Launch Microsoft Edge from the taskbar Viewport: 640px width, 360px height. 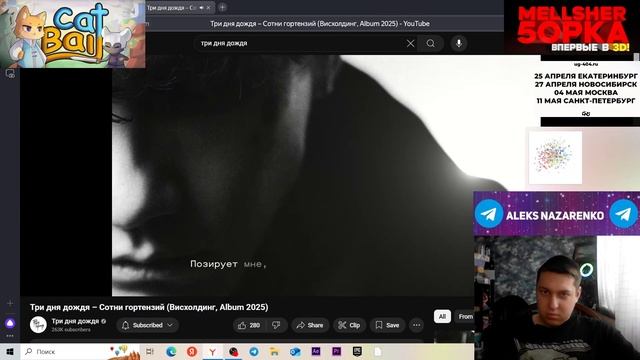[x=171, y=351]
